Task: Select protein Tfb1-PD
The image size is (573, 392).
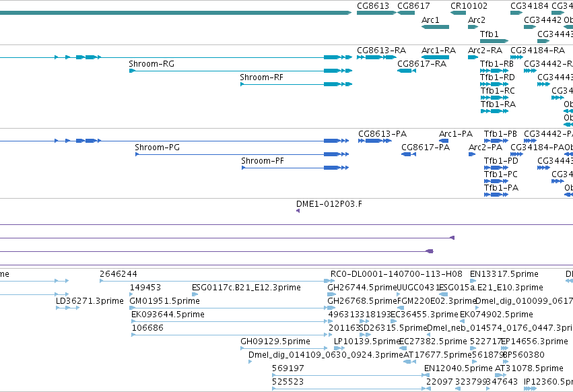Action: point(496,168)
